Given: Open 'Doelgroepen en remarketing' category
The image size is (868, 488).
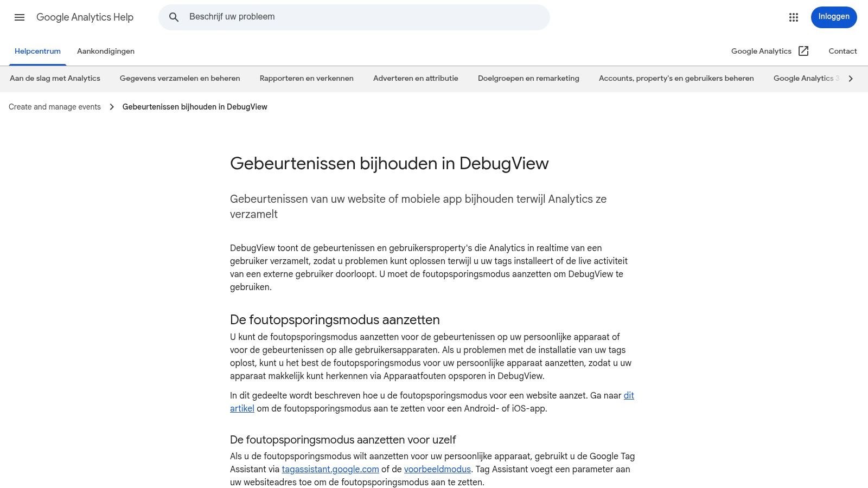Looking at the screenshot, I should point(528,79).
